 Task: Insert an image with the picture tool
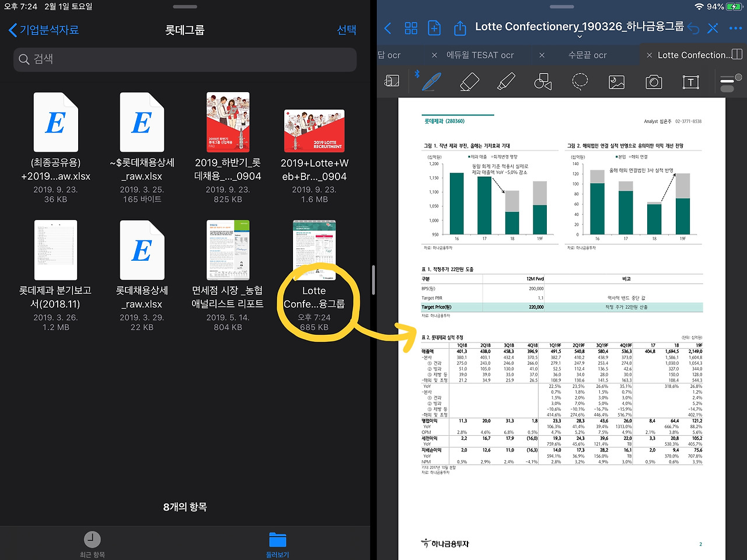(x=617, y=82)
